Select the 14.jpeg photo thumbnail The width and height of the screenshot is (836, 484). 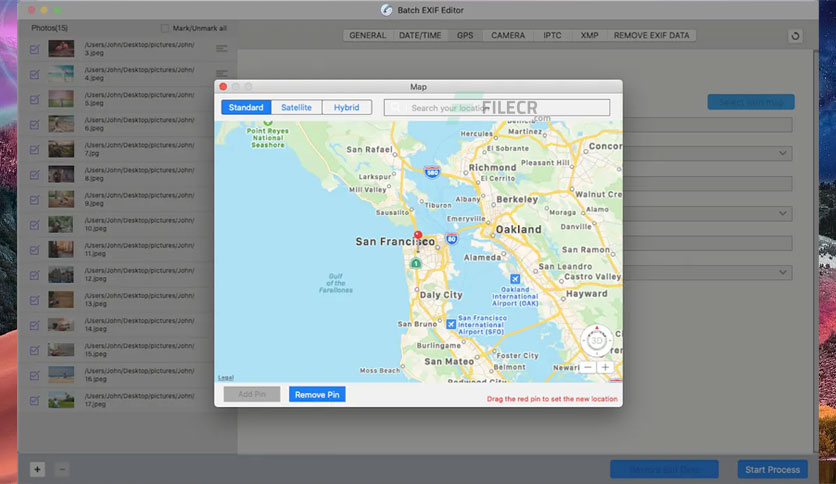pyautogui.click(x=61, y=325)
